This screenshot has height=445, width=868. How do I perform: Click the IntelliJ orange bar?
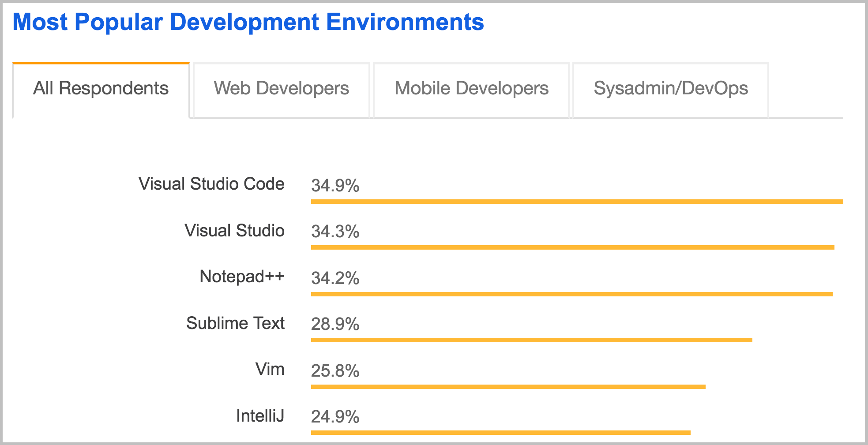(501, 433)
